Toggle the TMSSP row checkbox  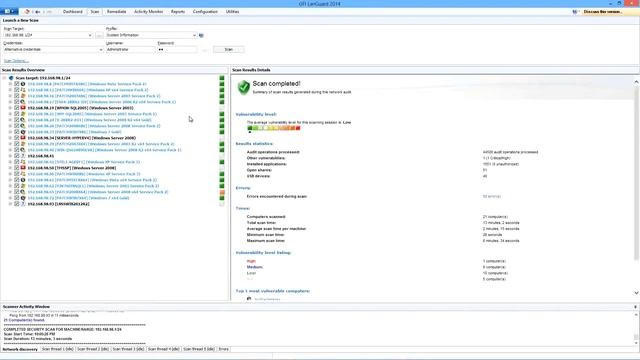coord(17,168)
